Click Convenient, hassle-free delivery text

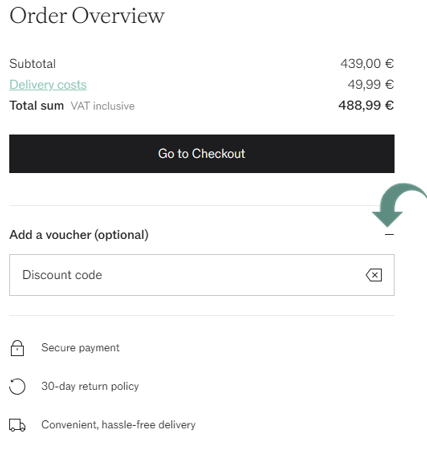pyautogui.click(x=118, y=425)
